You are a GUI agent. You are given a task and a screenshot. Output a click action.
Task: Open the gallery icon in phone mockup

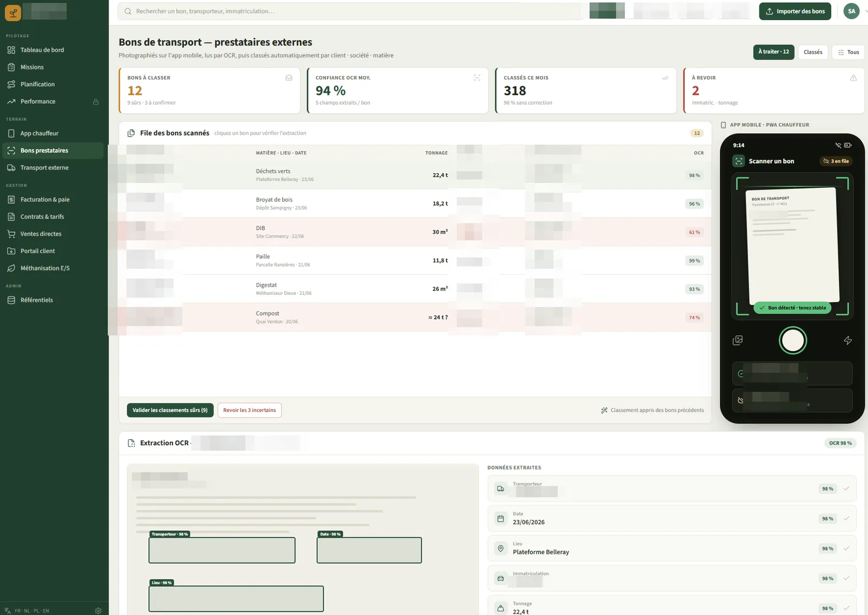pos(737,340)
